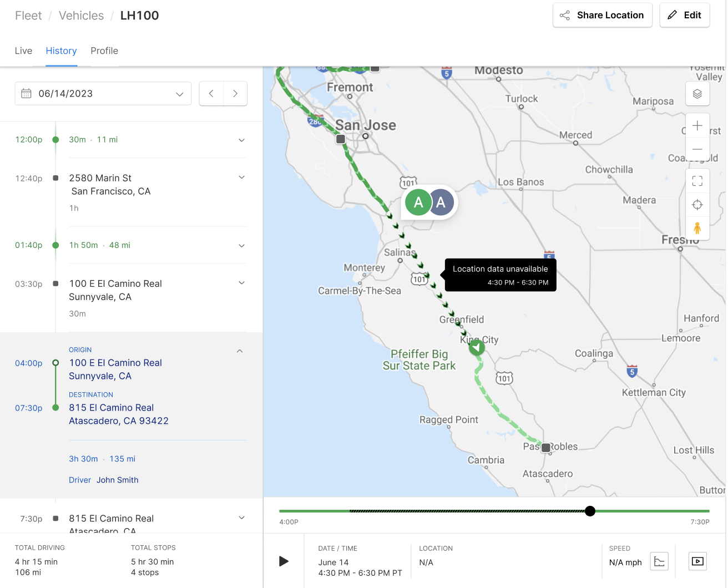
Task: Click the timeline scrubber handle
Action: point(590,511)
